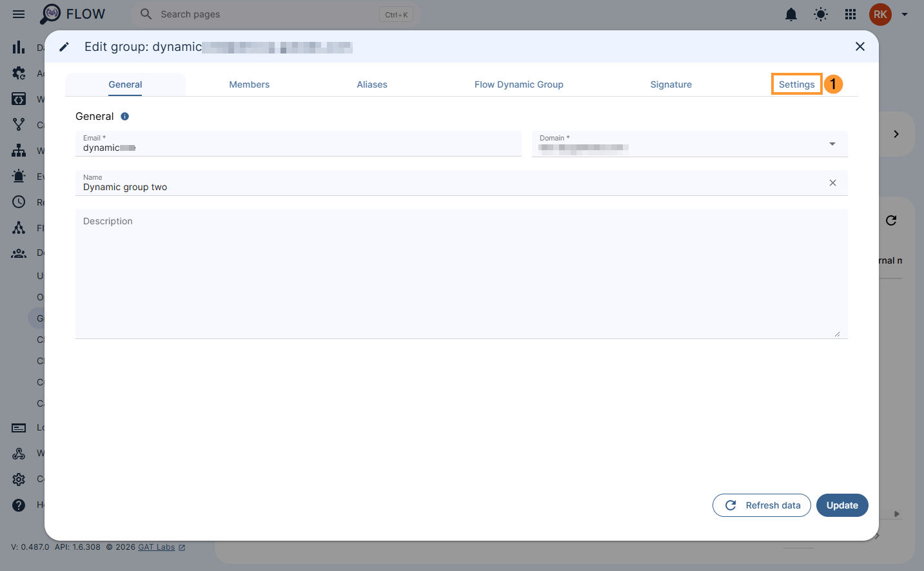The width and height of the screenshot is (924, 571).
Task: Clear the Name field with X
Action: (x=832, y=183)
